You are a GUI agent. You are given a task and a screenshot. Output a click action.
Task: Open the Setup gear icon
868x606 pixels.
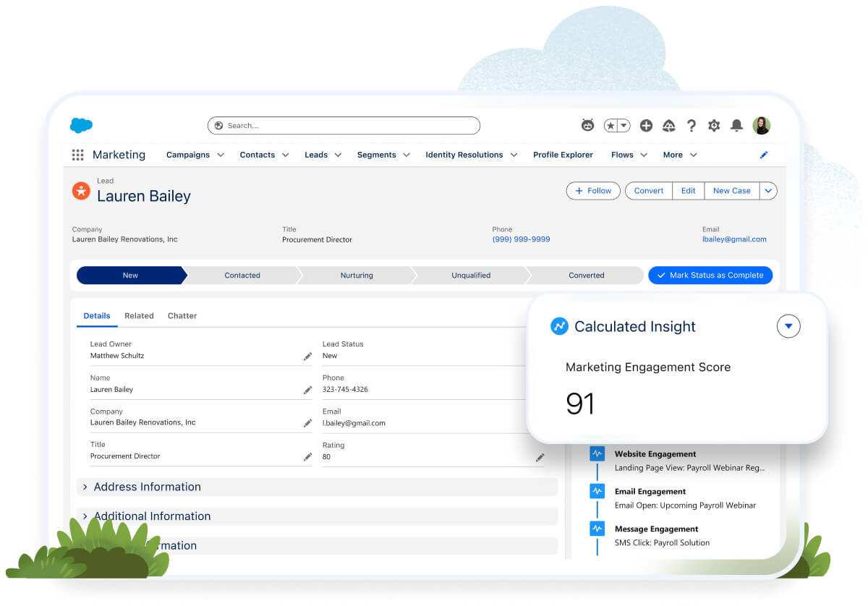pyautogui.click(x=714, y=125)
